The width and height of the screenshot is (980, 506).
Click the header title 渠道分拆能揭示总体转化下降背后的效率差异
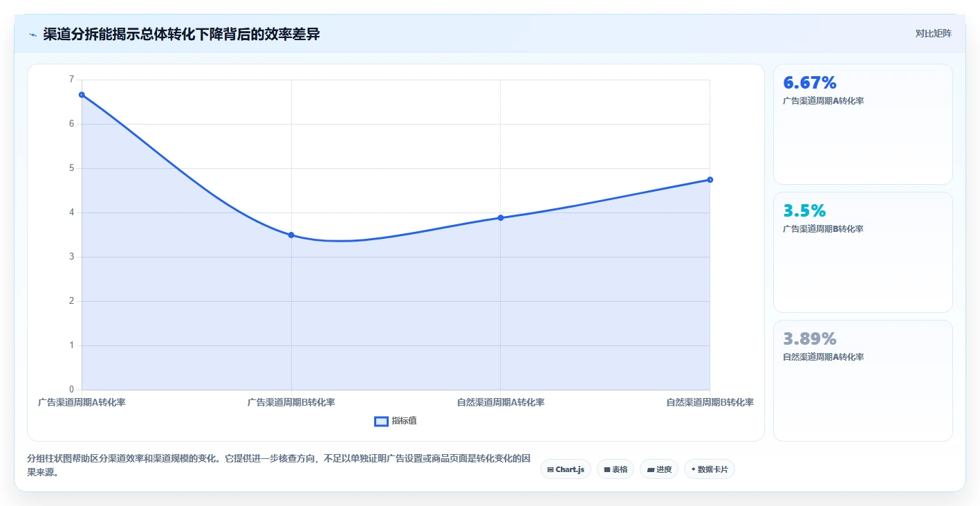click(x=181, y=34)
